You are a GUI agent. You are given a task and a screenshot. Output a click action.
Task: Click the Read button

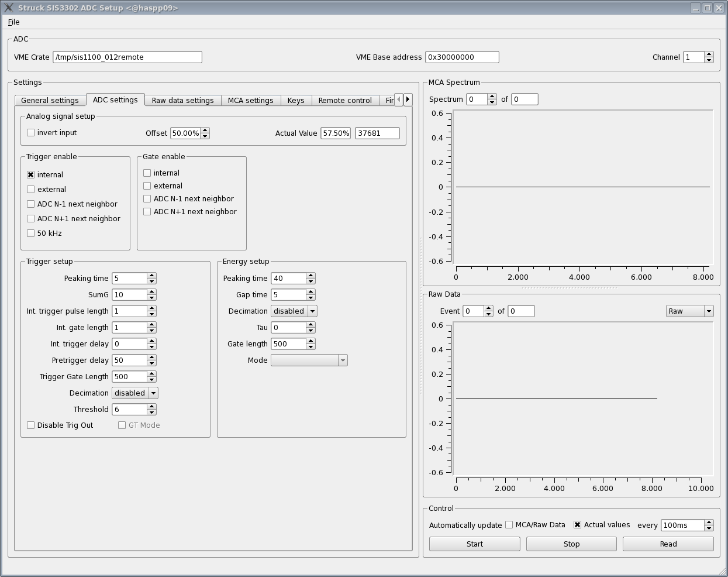pyautogui.click(x=668, y=544)
